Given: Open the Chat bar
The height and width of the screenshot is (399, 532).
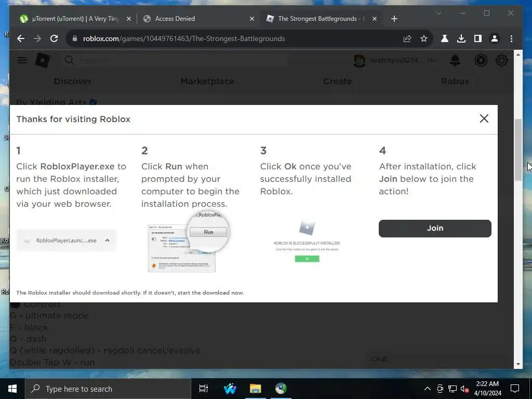Looking at the screenshot, I should [x=440, y=359].
